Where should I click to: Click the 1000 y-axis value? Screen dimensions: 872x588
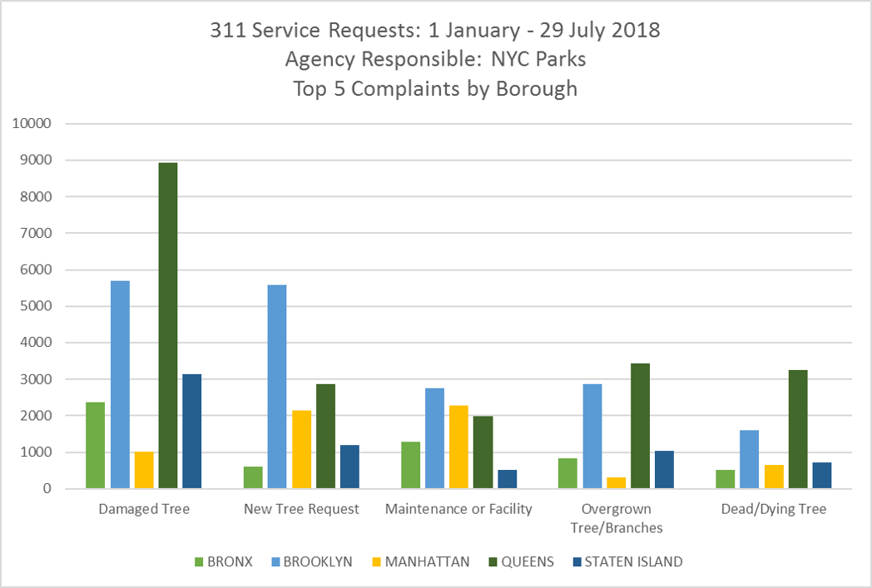pos(36,452)
